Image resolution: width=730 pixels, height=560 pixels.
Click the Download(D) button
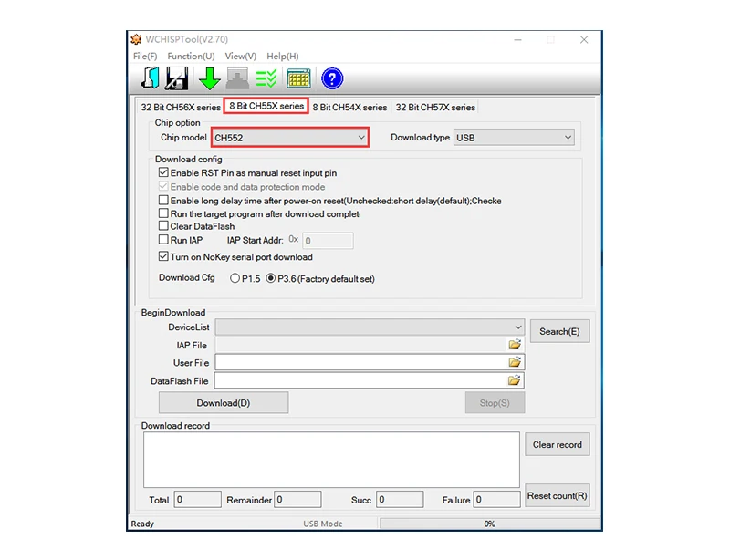(224, 402)
